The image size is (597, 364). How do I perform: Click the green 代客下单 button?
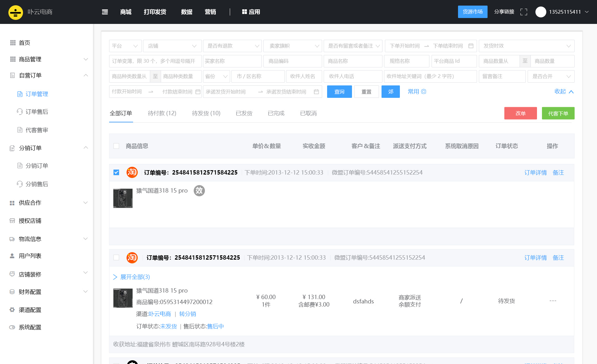pyautogui.click(x=558, y=113)
